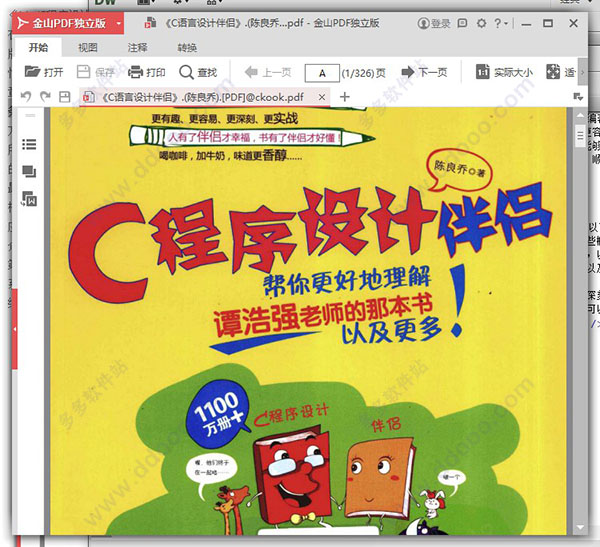Go to previous page with 上一页 arrow
Screen dimensions: 600x547
click(251, 72)
